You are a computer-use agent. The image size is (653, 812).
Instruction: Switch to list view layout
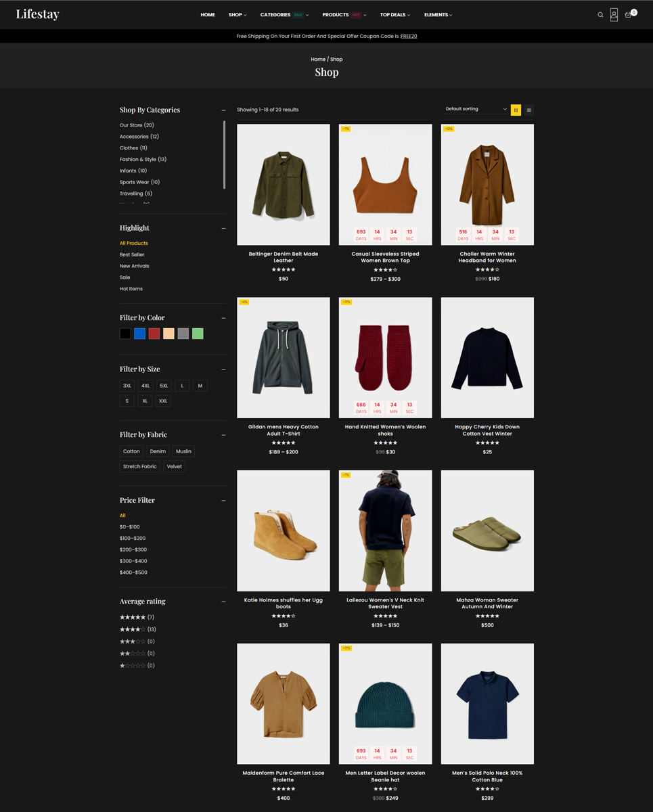point(529,110)
